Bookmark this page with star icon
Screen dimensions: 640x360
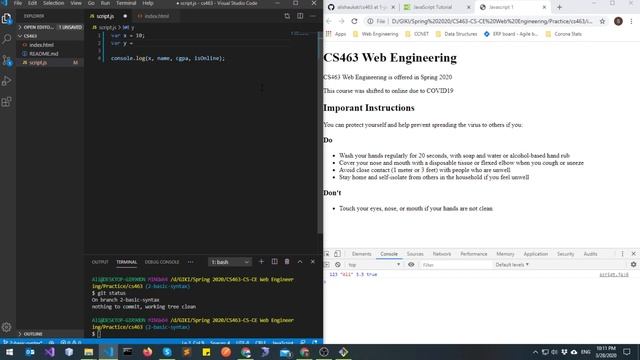(x=602, y=21)
